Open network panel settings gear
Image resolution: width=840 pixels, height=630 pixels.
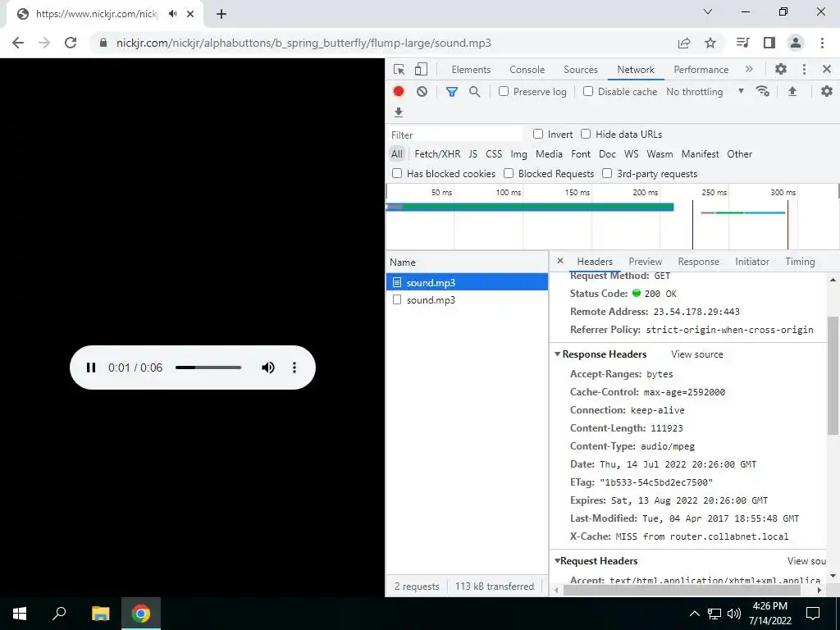827,92
